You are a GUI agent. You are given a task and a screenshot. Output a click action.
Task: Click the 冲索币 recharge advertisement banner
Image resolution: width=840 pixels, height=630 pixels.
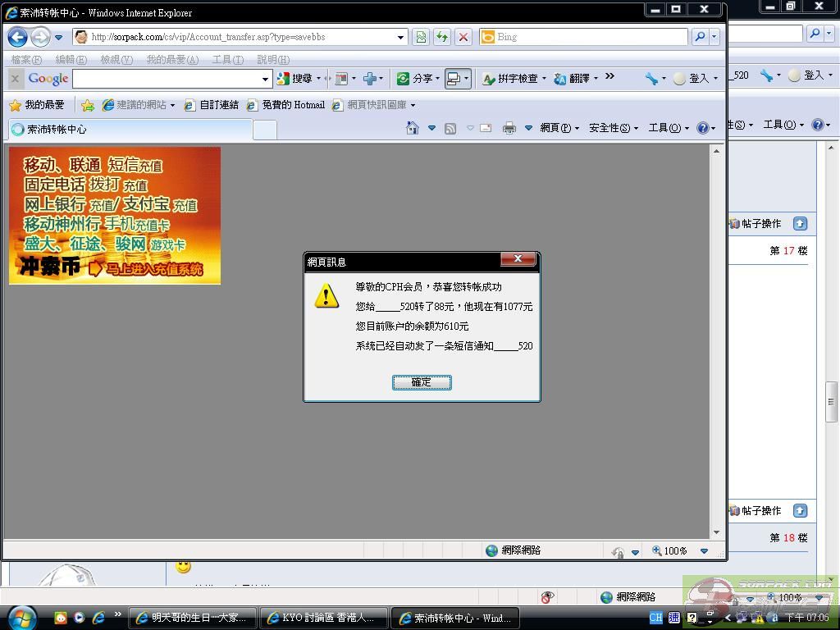click(x=115, y=216)
